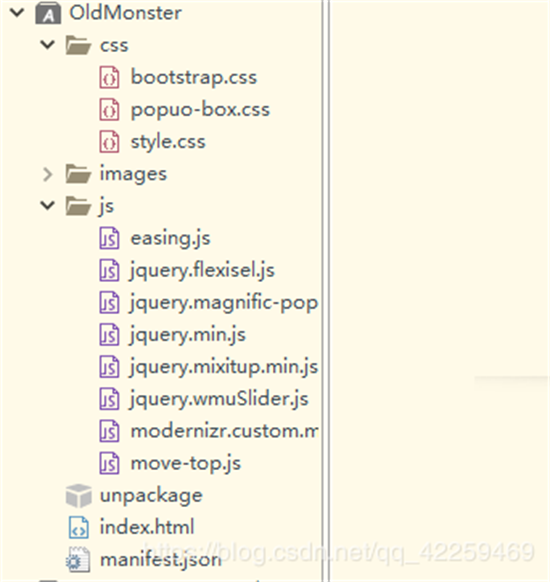Click the manifest.json gear icon
The image size is (550, 582).
tap(78, 559)
